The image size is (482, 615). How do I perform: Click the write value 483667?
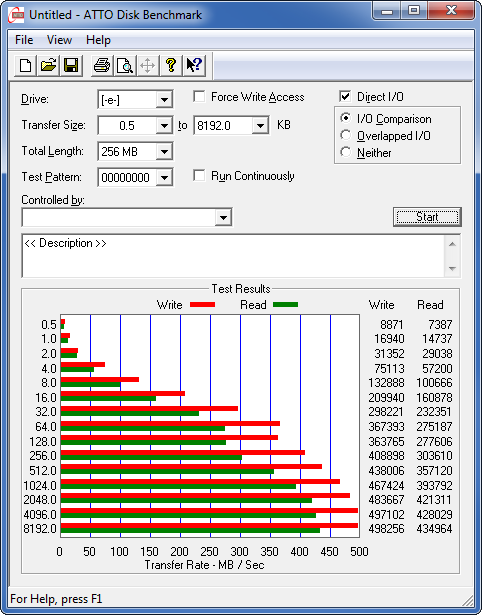coord(386,500)
